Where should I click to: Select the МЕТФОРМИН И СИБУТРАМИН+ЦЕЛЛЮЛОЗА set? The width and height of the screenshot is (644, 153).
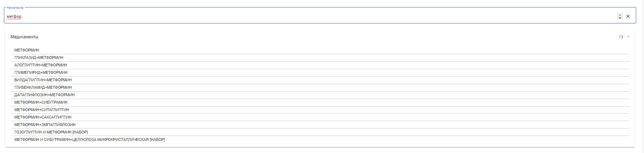[320, 140]
